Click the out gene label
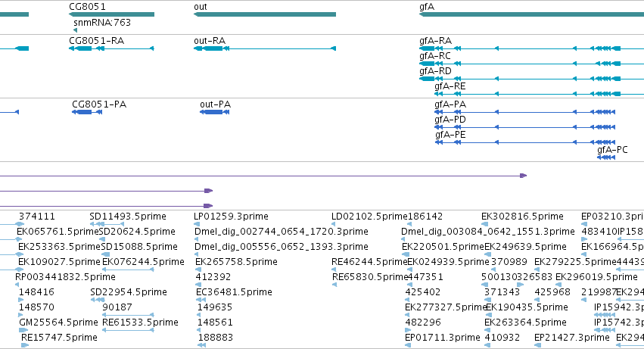This screenshot has width=644, height=349. (x=201, y=7)
